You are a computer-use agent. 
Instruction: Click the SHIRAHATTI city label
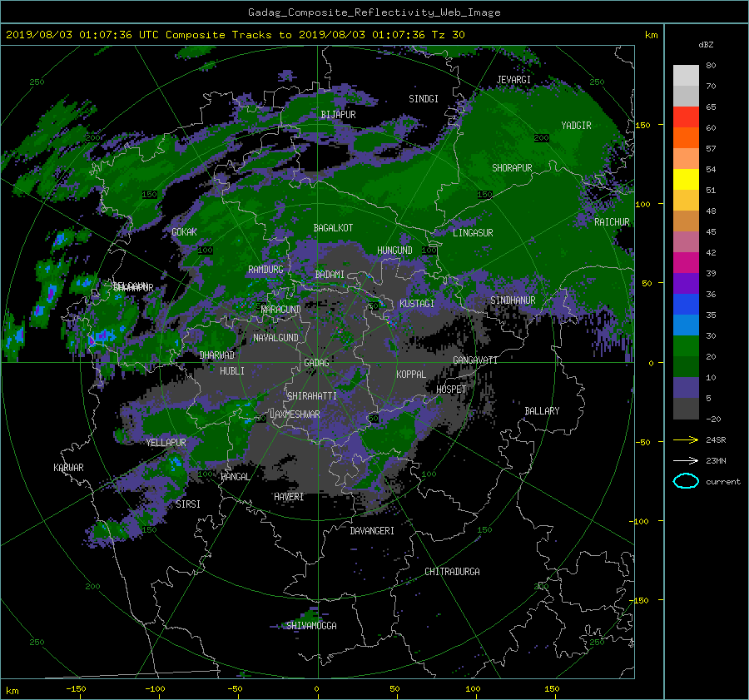pos(312,396)
